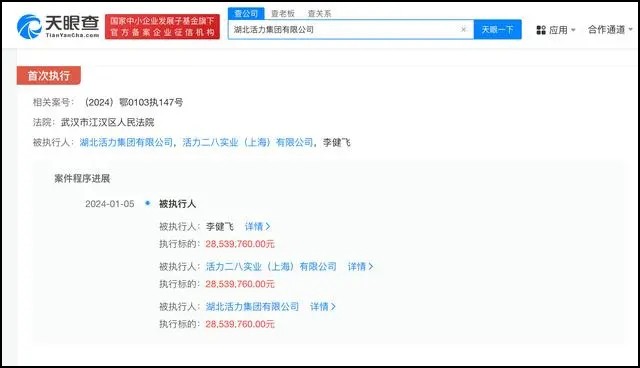This screenshot has width=640, height=368.
Task: Expand the 应用 dropdown arrow
Action: coord(573,30)
